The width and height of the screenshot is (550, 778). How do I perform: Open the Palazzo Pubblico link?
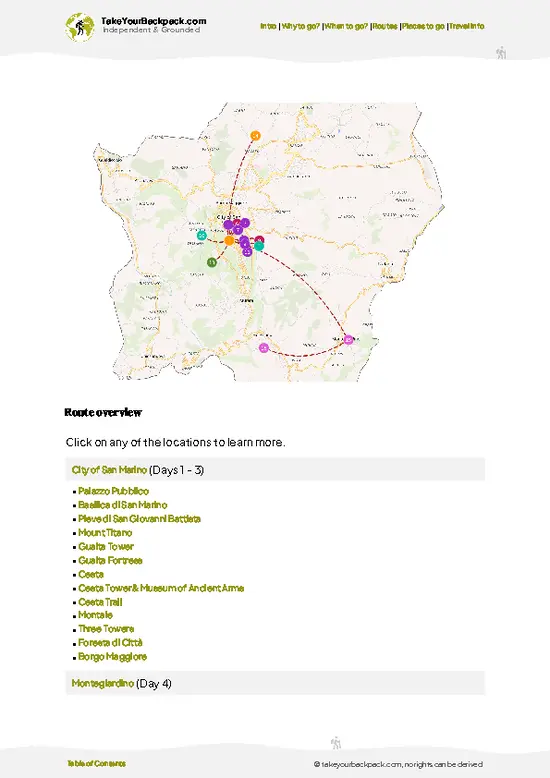[x=113, y=491]
